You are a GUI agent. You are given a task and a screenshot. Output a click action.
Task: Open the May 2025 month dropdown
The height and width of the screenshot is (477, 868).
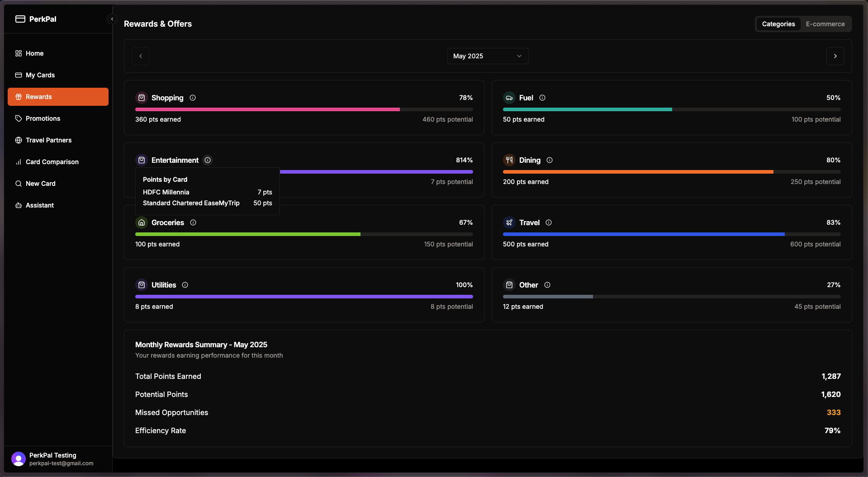(488, 56)
